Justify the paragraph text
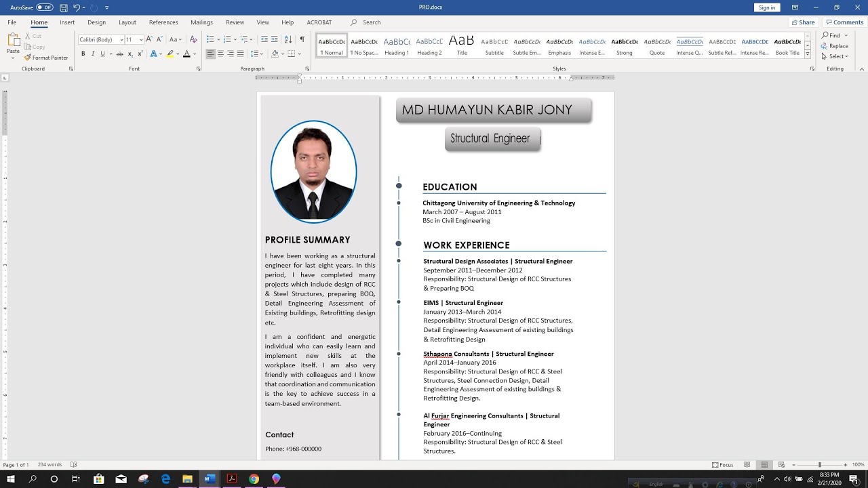 pos(240,54)
